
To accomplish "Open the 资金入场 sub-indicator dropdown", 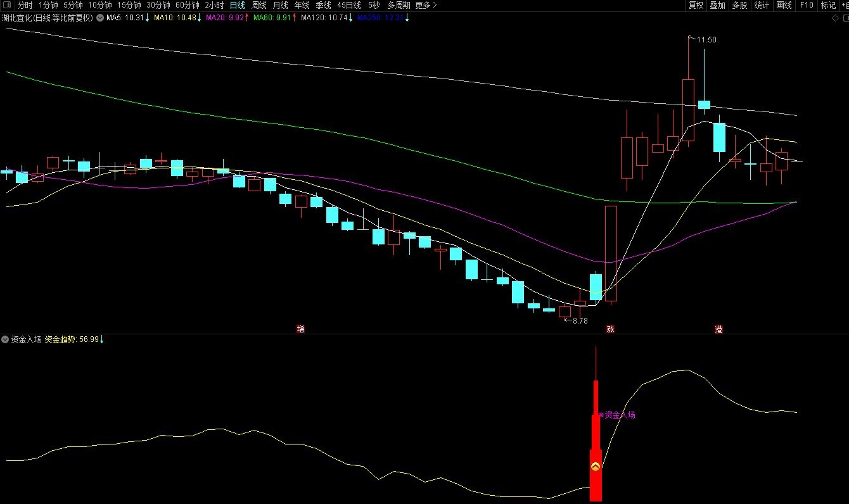I will coord(6,339).
